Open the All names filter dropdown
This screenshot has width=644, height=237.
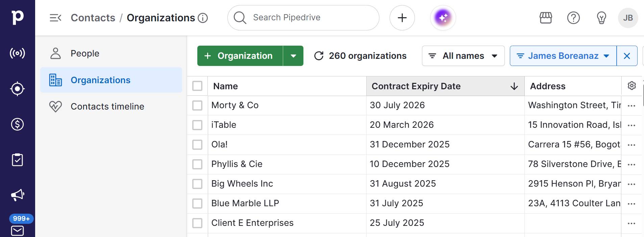click(463, 56)
